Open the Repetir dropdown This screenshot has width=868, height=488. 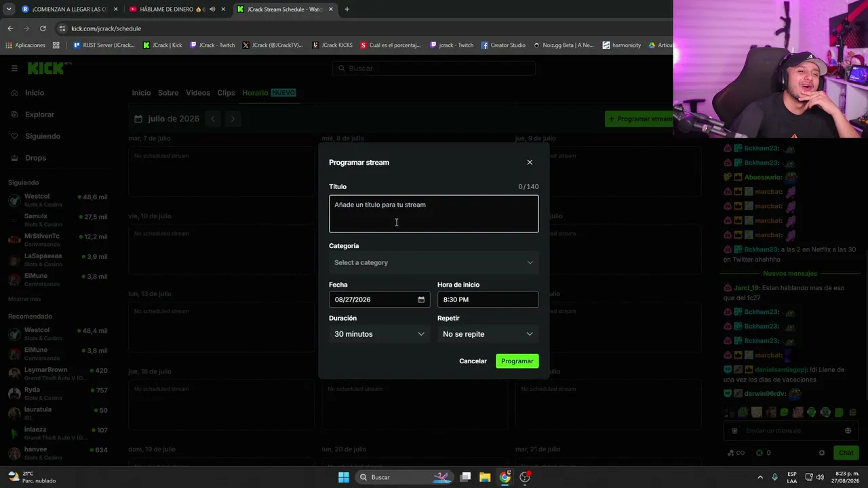[488, 334]
